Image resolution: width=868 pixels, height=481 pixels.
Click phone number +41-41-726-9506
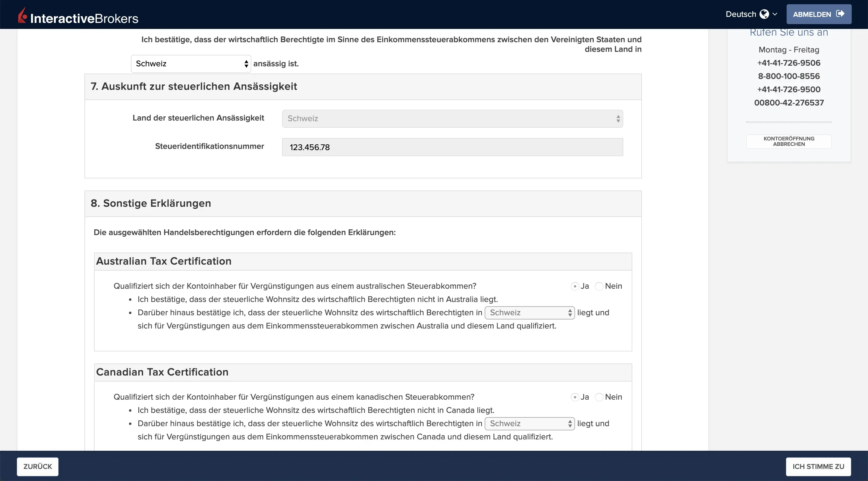[x=789, y=63]
